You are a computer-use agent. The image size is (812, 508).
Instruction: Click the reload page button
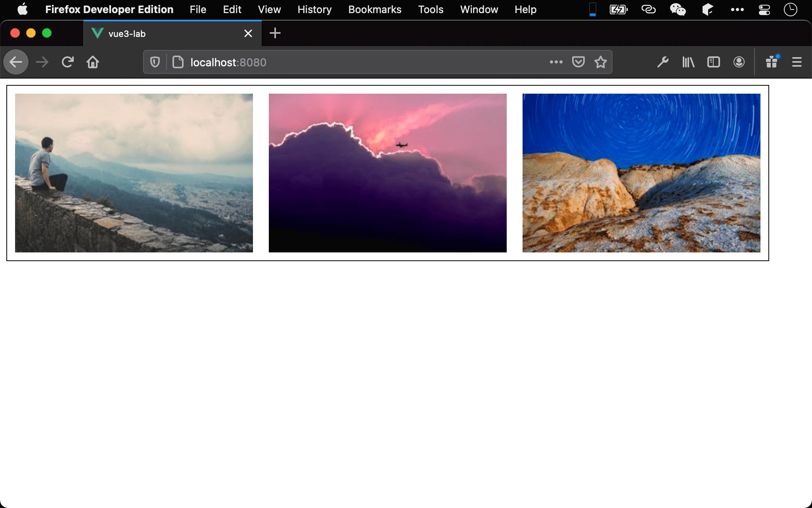coord(68,62)
